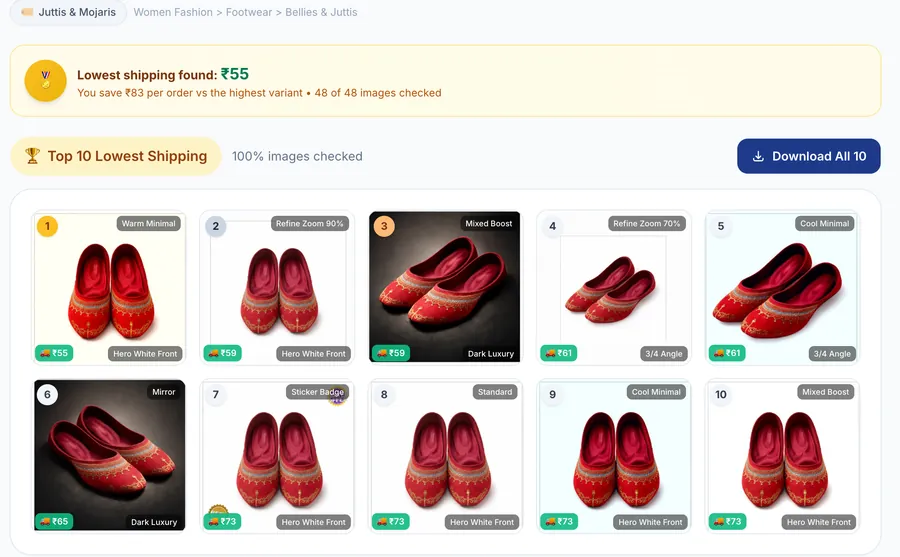Click the rank 10 number badge
Screen dimensions: 900x557
point(721,394)
